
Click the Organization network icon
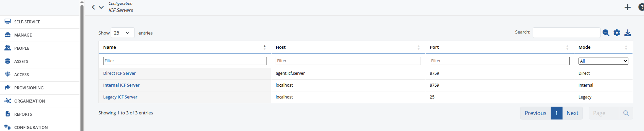click(7, 101)
